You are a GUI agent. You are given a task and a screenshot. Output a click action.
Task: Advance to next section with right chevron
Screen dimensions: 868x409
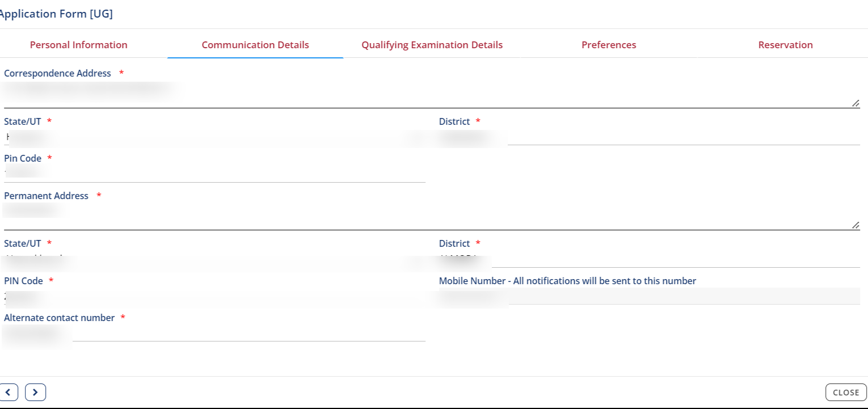pos(35,392)
